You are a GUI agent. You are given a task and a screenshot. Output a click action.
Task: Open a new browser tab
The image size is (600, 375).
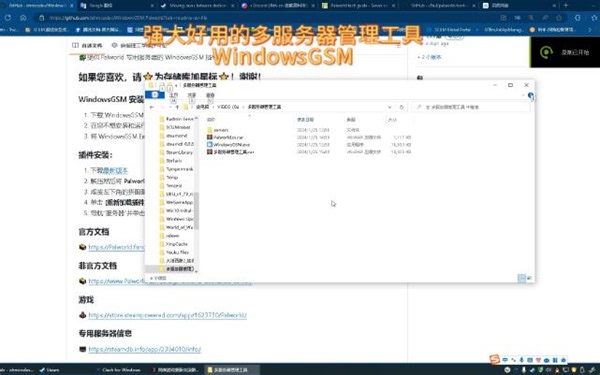566,6
